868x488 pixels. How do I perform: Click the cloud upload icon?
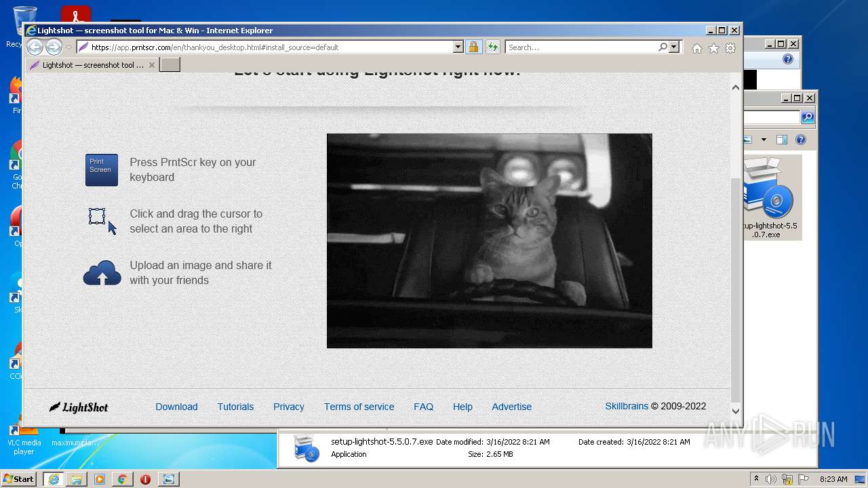pyautogui.click(x=102, y=272)
